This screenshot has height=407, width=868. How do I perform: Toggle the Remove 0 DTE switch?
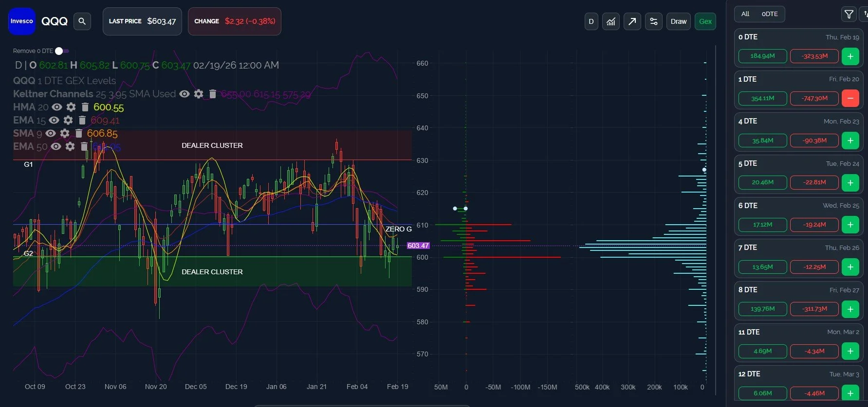point(62,51)
